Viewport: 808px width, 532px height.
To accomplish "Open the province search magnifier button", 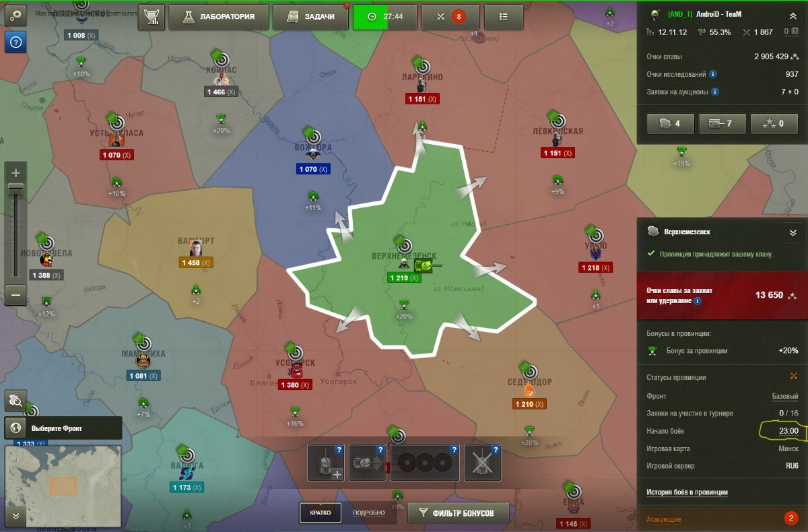I will 15,401.
